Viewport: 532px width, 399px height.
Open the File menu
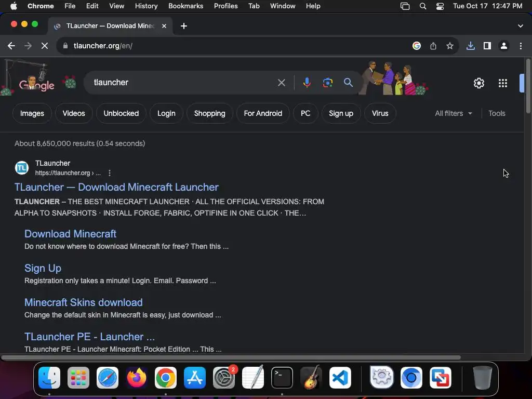[70, 6]
